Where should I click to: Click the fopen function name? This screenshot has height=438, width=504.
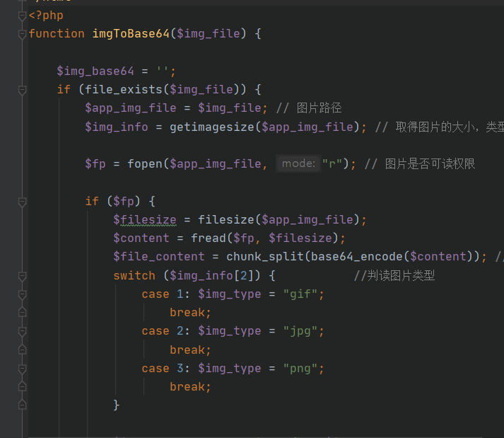pos(145,164)
